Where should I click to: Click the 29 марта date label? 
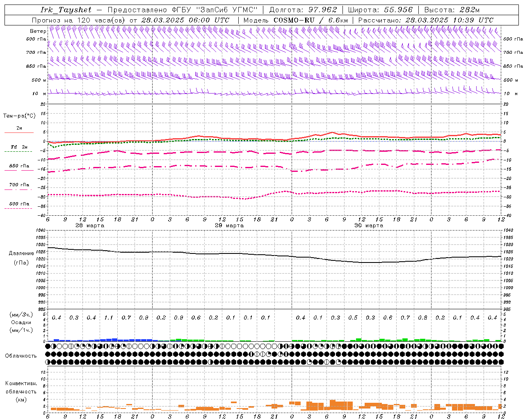[229, 225]
